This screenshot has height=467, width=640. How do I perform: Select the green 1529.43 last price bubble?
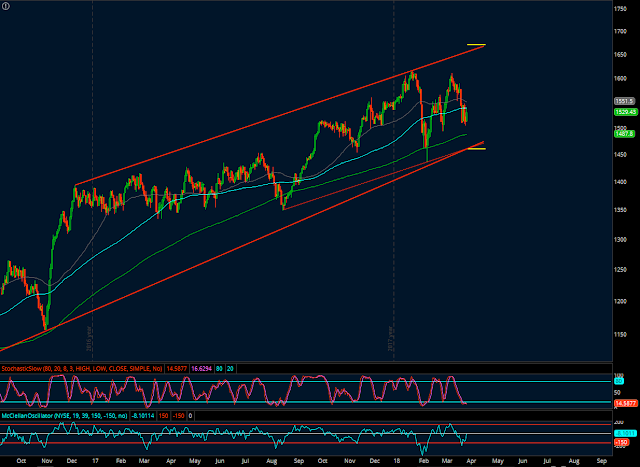pyautogui.click(x=626, y=112)
